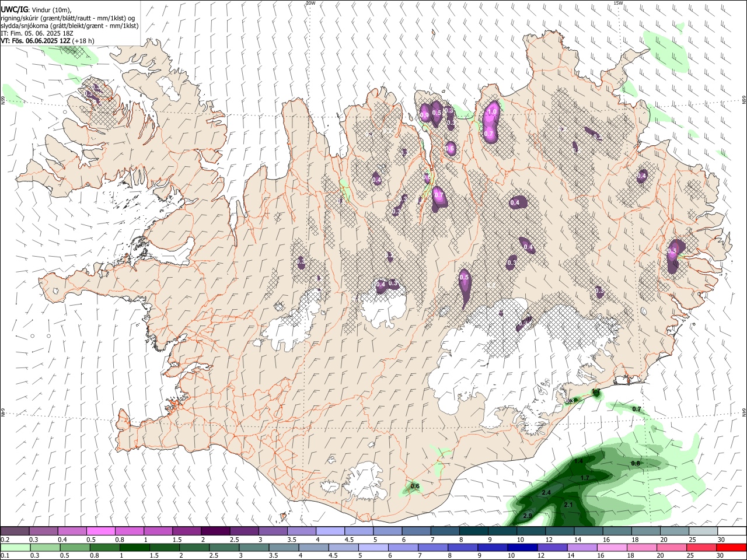
Task: Click the '2.4' rain value offshore
Action: coord(546,493)
